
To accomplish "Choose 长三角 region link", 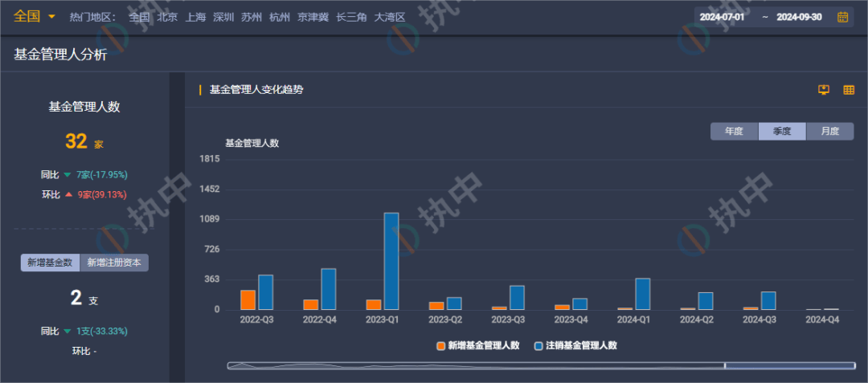I will coord(351,17).
